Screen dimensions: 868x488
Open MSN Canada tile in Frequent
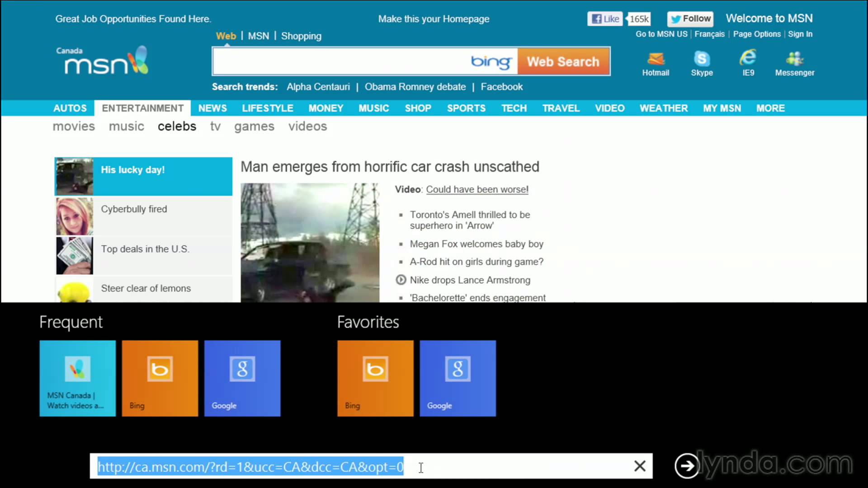77,378
